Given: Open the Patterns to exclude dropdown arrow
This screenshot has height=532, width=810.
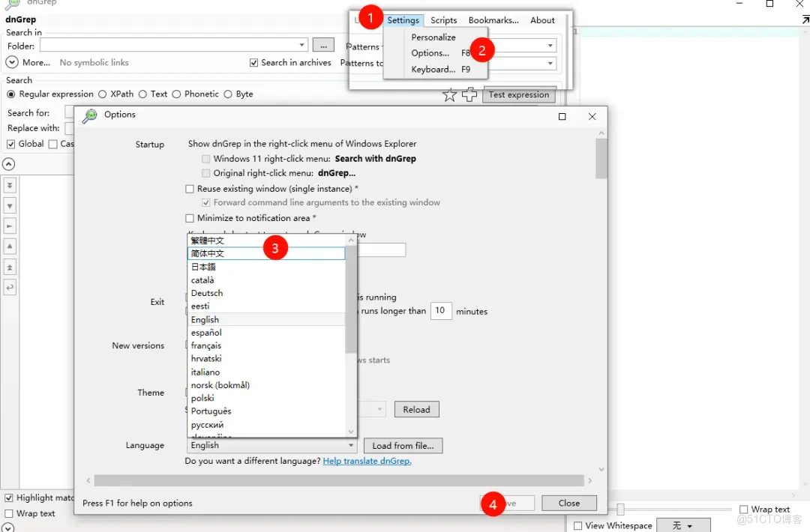Looking at the screenshot, I should click(x=550, y=63).
